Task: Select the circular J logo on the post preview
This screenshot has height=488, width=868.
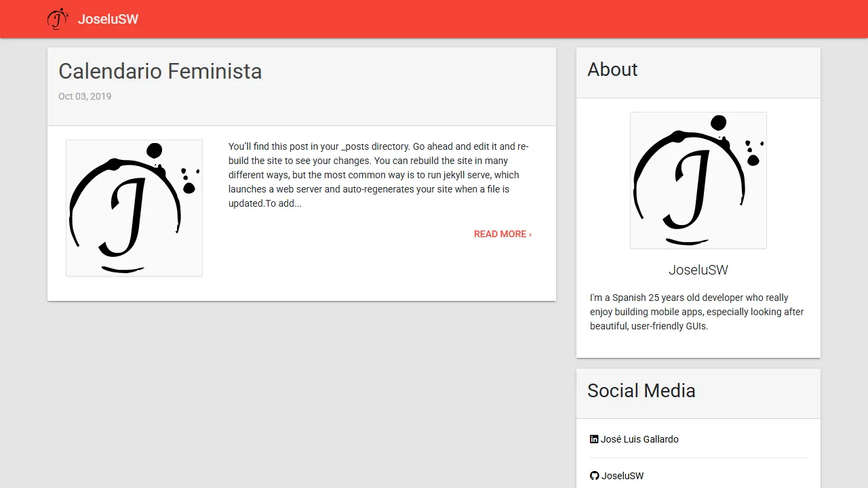Action: click(x=134, y=207)
